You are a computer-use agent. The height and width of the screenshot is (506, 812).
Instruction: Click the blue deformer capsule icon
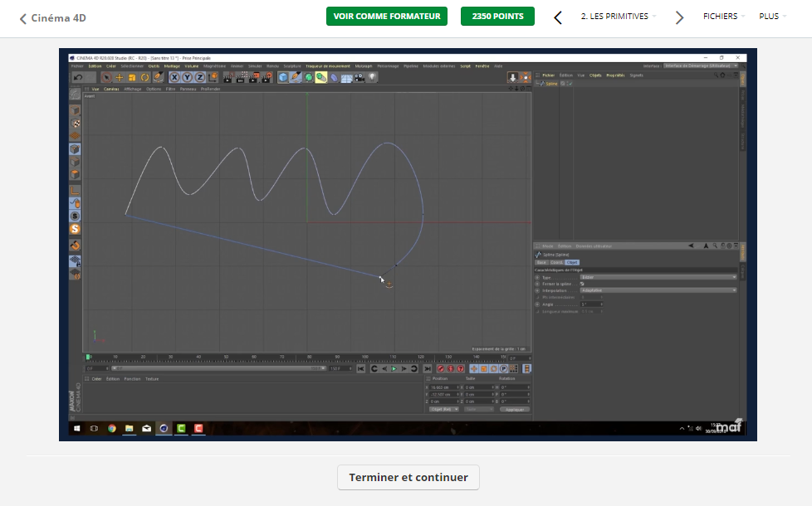click(x=334, y=78)
